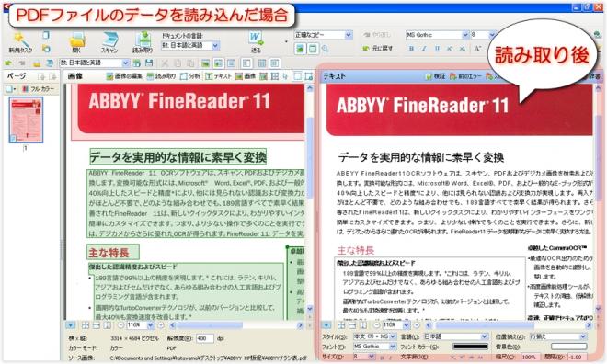
Task: Toggle the image view button below 正確なコピー
Action: tap(300, 49)
